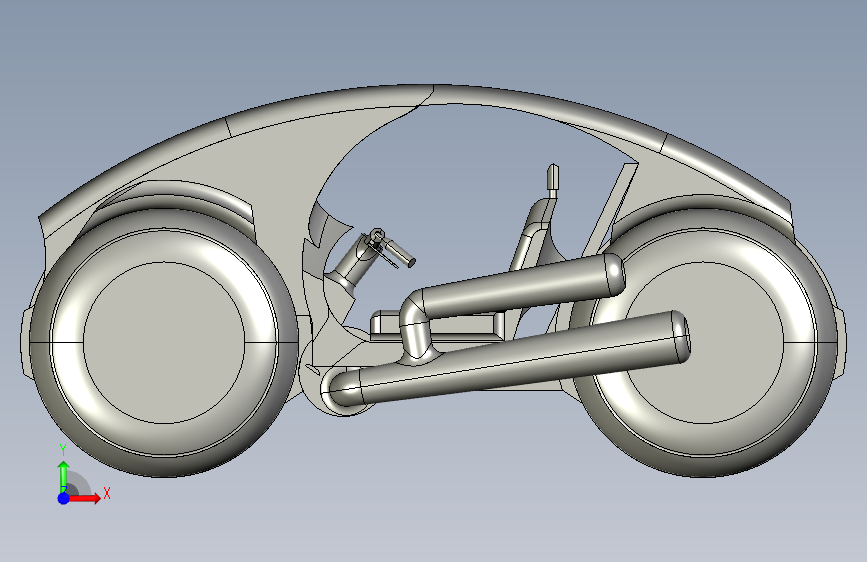The width and height of the screenshot is (867, 562).
Task: Click the red X axis arrow
Action: (x=86, y=498)
